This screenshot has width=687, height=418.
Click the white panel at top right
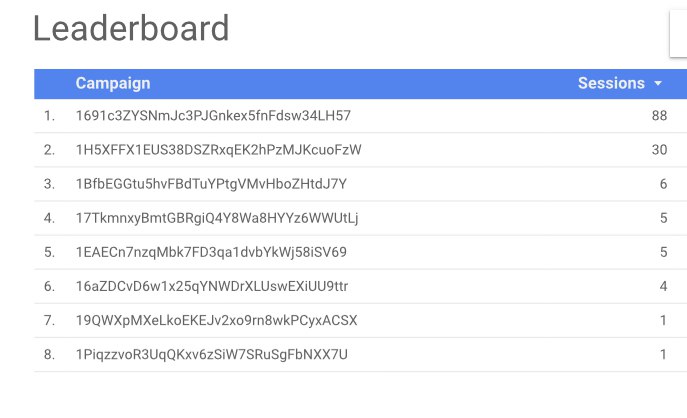(x=678, y=33)
